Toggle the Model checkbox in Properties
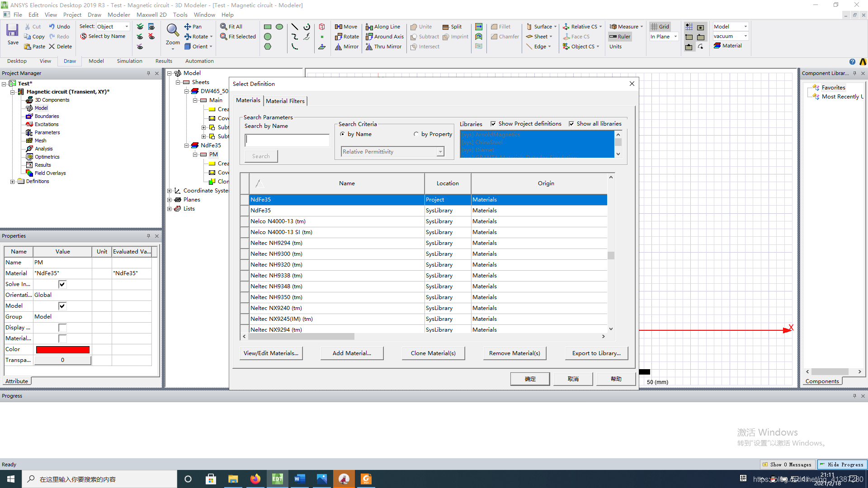The width and height of the screenshot is (868, 488). click(62, 306)
